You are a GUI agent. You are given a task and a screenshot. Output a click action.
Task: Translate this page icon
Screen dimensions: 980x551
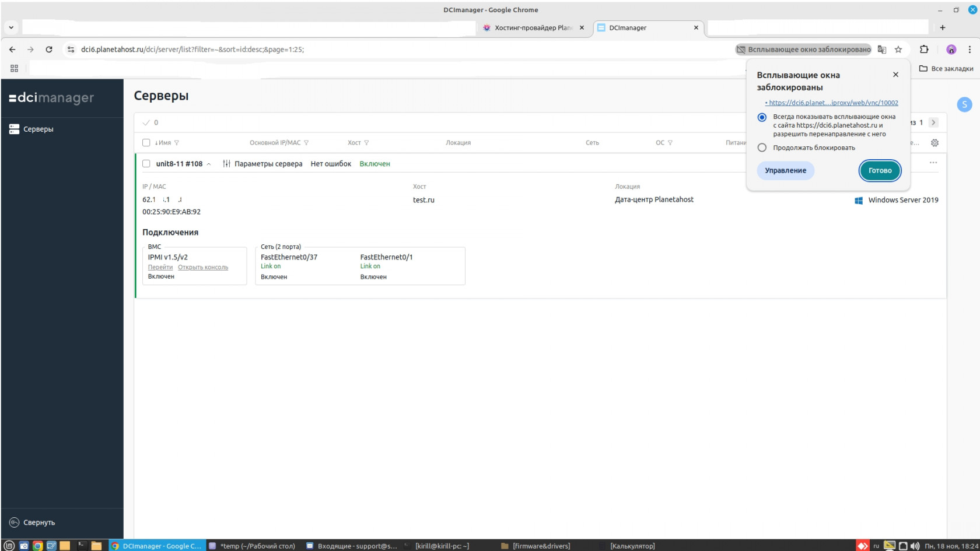pyautogui.click(x=882, y=50)
